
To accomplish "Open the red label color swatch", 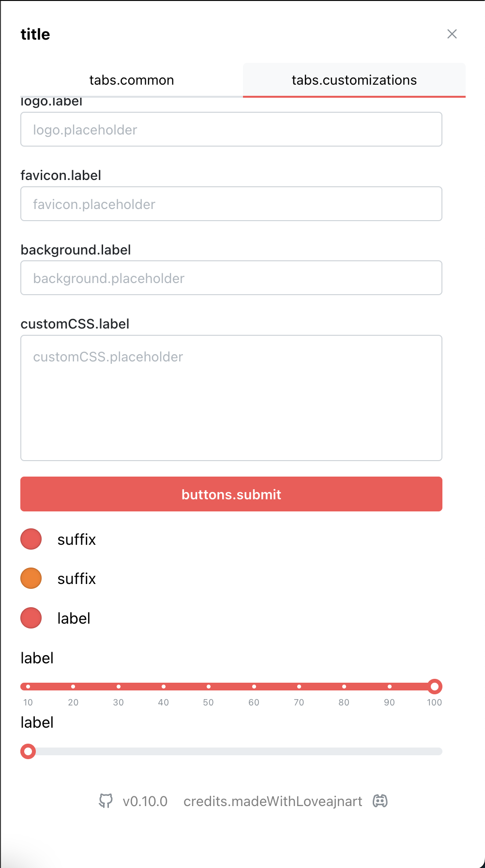I will tap(30, 617).
